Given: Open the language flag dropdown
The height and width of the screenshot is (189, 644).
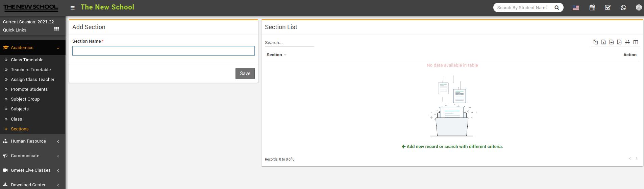Looking at the screenshot, I should coord(576,7).
